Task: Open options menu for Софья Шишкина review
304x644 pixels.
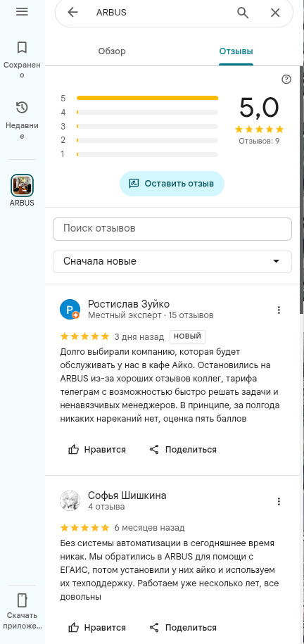Action: [279, 501]
